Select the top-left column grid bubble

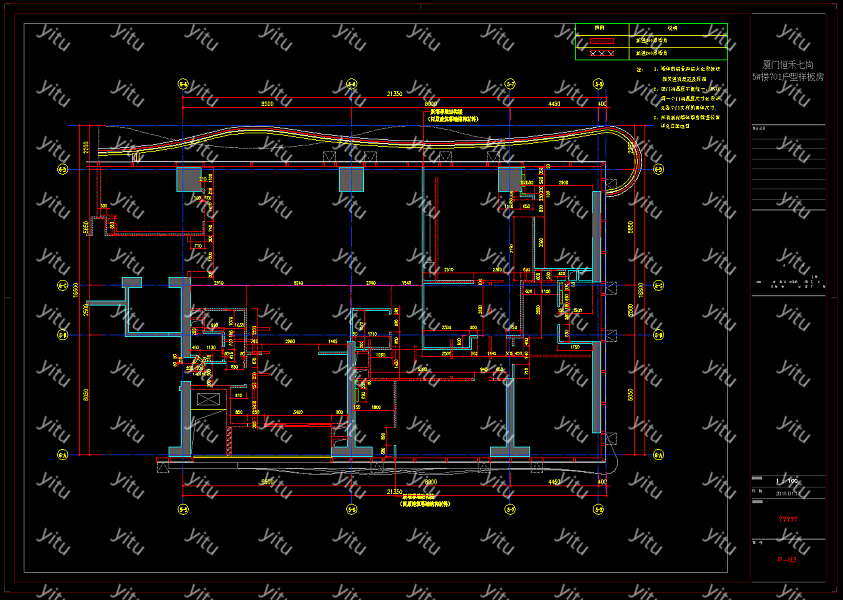click(x=183, y=84)
